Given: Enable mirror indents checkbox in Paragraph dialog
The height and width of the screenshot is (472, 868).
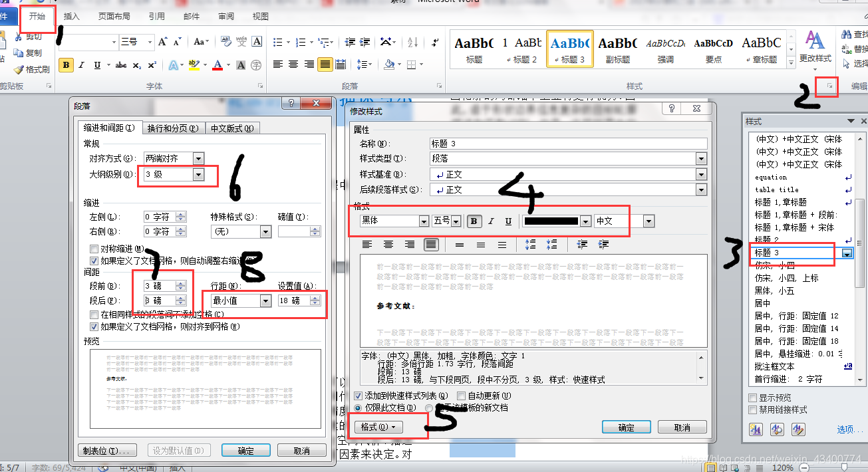Looking at the screenshot, I should (x=94, y=249).
